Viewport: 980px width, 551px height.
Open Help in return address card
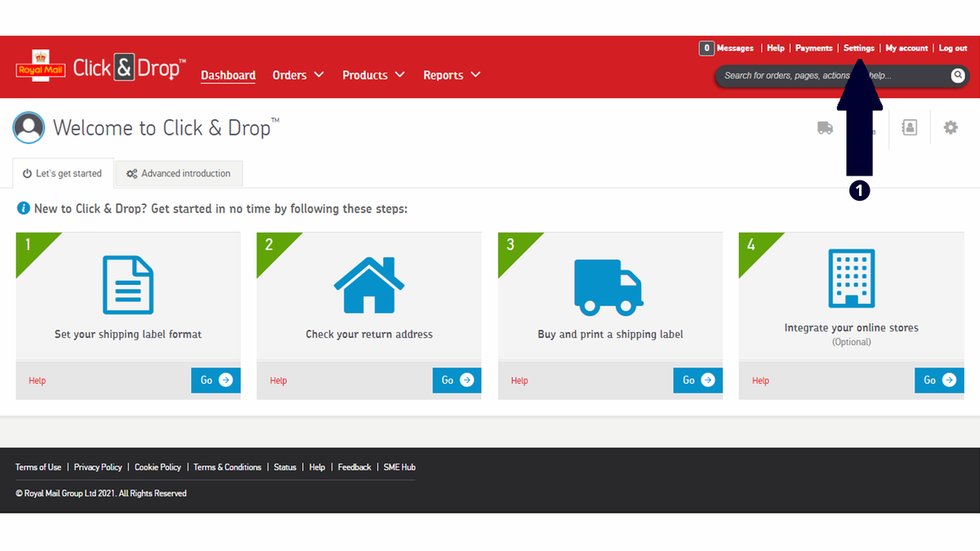[278, 380]
